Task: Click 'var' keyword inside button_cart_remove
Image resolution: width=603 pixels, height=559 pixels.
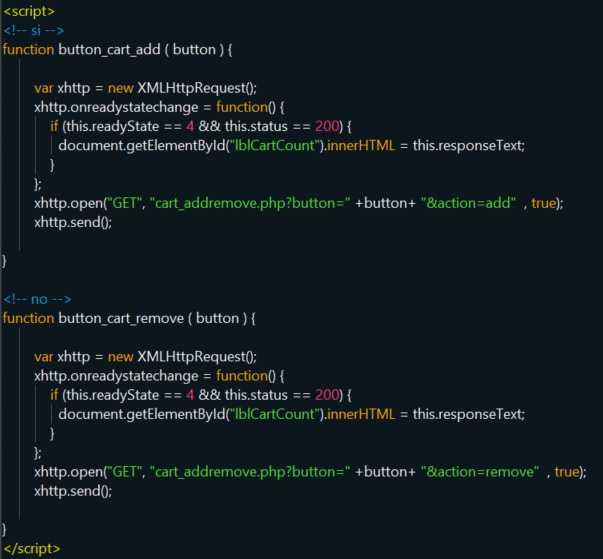Action: 43,357
